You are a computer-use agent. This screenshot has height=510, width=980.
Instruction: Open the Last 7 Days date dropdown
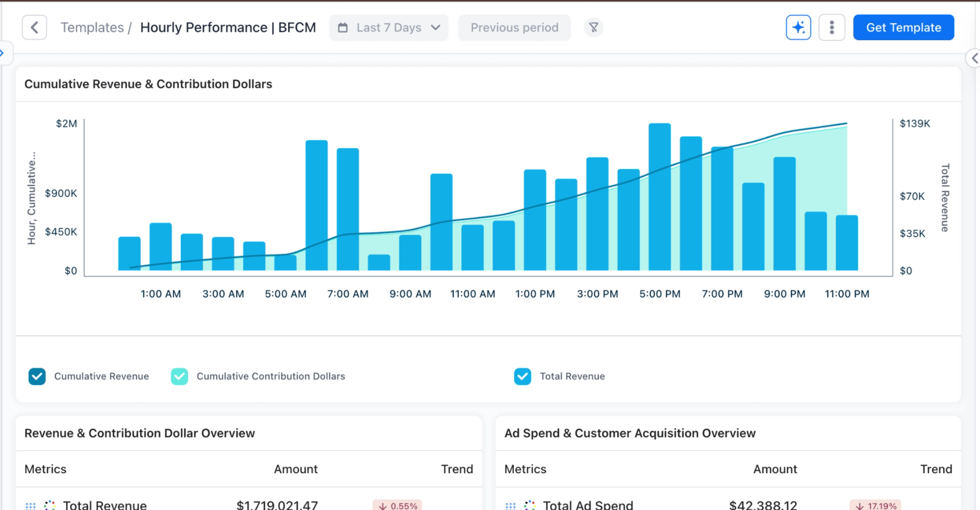tap(389, 28)
